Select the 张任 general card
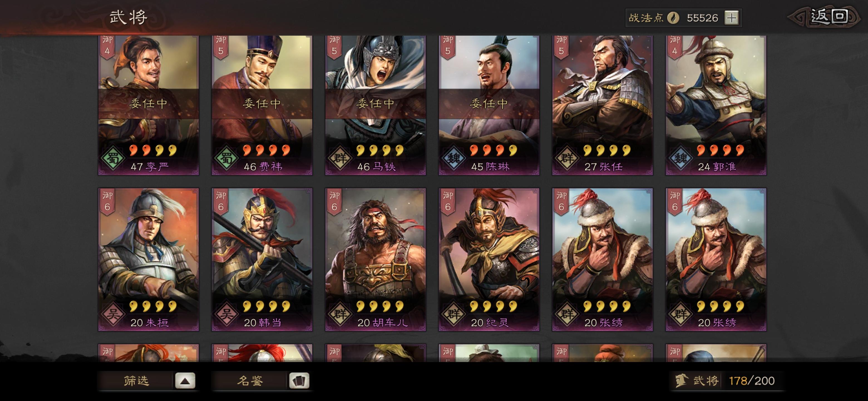868x401 pixels. [603, 105]
